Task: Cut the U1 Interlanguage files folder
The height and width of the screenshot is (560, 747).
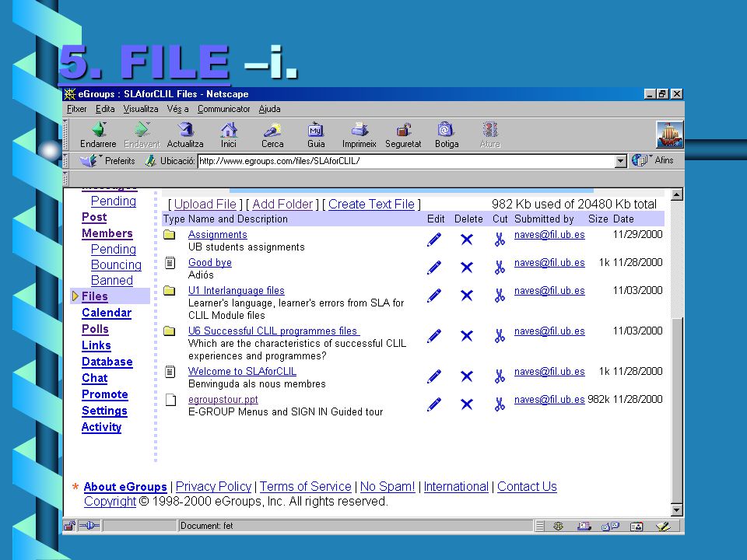Action: pos(500,296)
